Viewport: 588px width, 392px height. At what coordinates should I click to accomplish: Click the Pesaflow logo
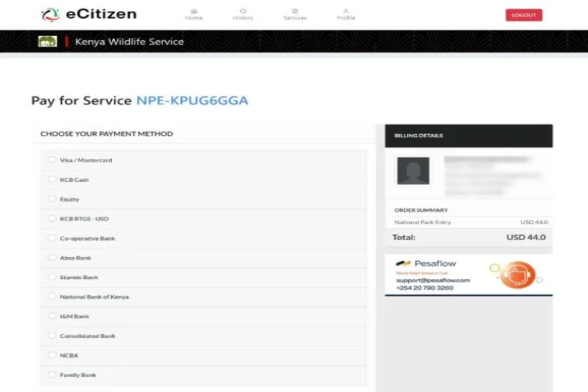[x=426, y=264]
